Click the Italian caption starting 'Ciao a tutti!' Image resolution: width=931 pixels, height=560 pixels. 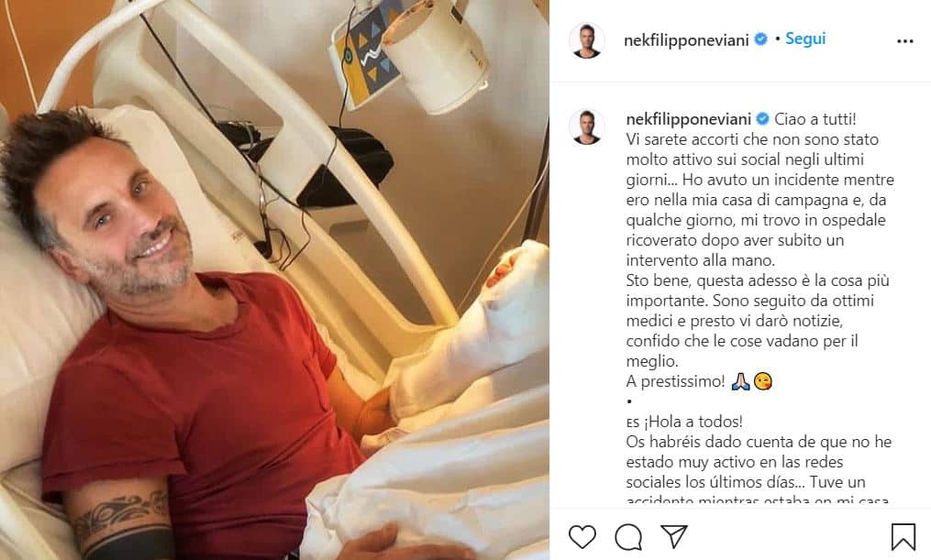pyautogui.click(x=760, y=240)
